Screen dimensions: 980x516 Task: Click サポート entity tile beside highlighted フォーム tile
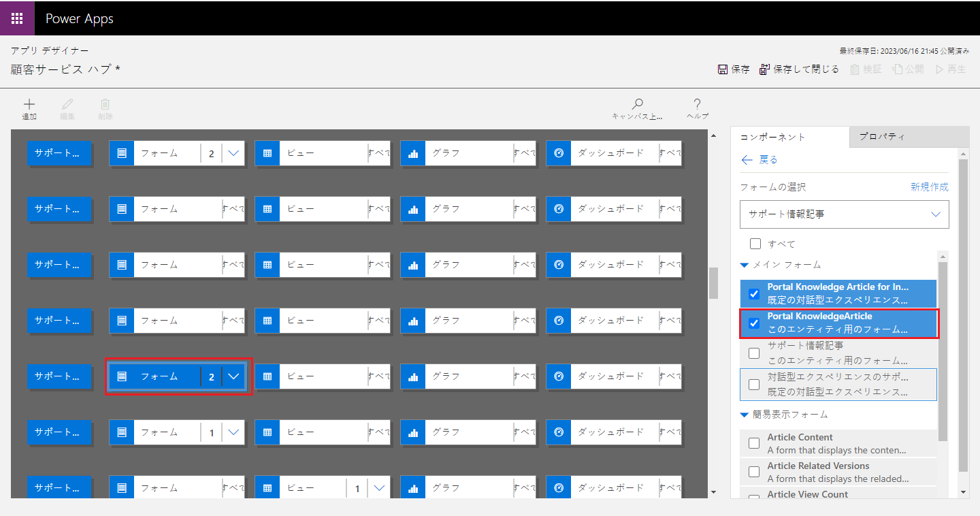(59, 376)
